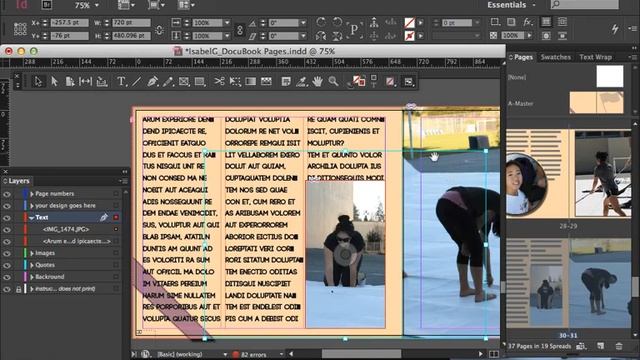
Task: Switch to the Swatches tab
Action: pyautogui.click(x=556, y=57)
